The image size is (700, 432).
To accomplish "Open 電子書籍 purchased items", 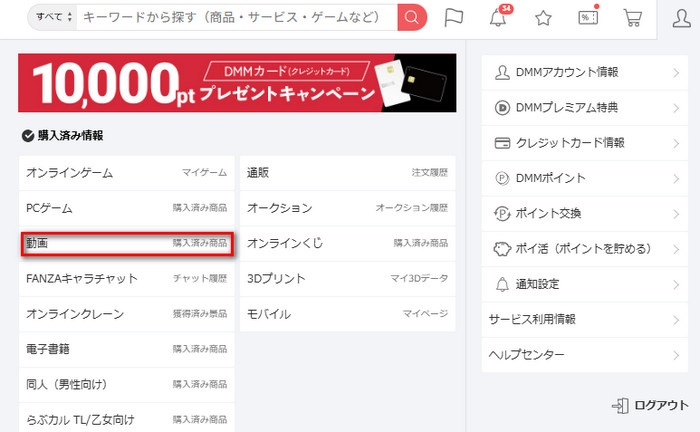I will point(127,349).
